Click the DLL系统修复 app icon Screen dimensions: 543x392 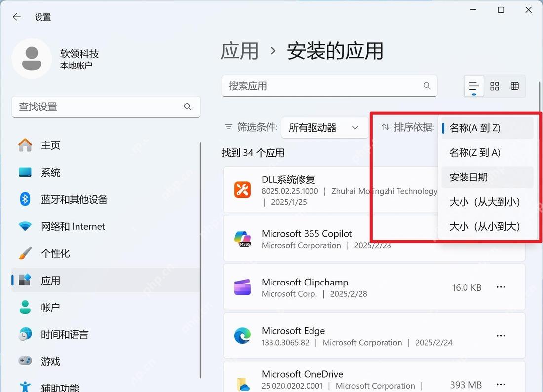242,190
